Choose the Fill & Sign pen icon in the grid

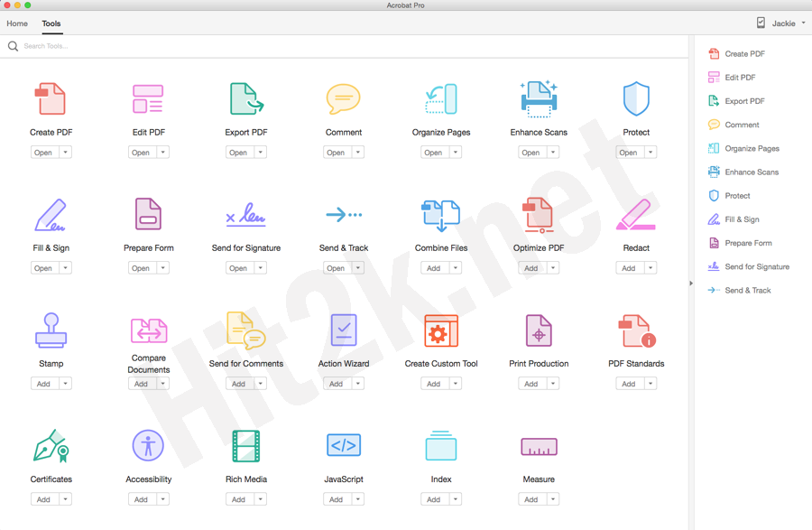point(51,215)
